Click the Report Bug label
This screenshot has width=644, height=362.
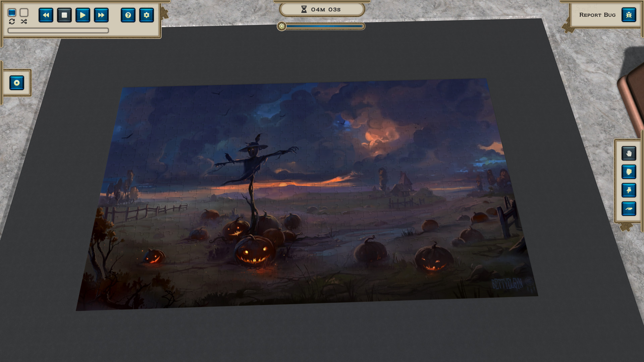tap(597, 15)
